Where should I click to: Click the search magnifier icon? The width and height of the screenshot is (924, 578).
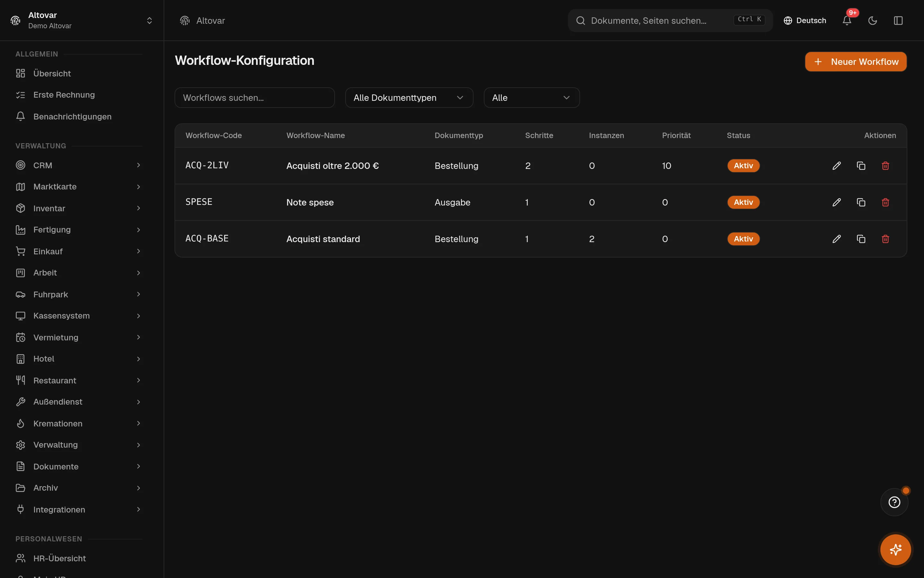(x=580, y=21)
